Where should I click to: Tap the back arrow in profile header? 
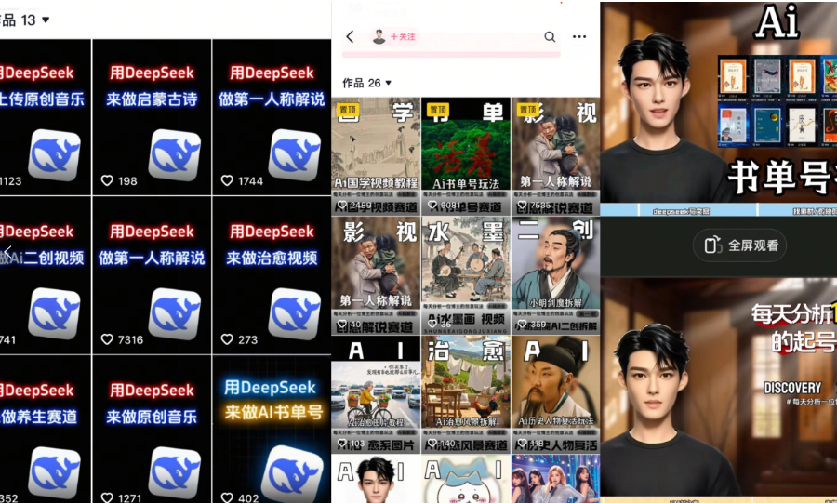(x=350, y=37)
